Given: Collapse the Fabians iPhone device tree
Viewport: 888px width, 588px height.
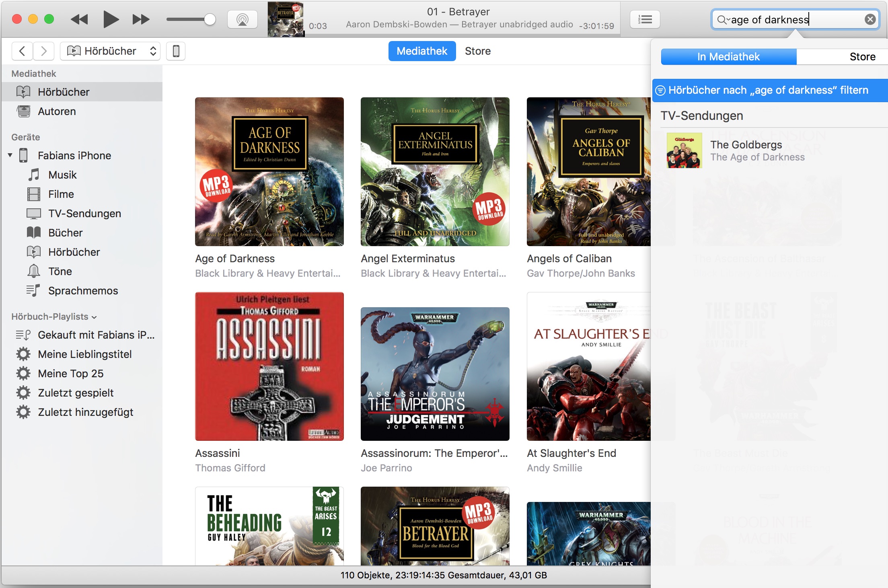Looking at the screenshot, I should click(10, 155).
